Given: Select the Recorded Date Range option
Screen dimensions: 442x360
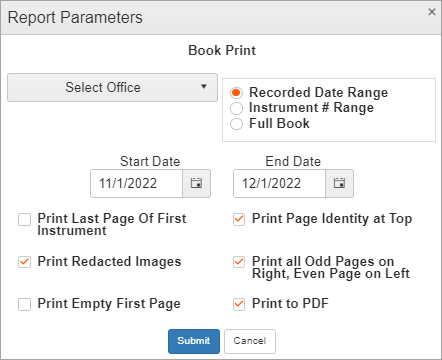Looking at the screenshot, I should 236,93.
